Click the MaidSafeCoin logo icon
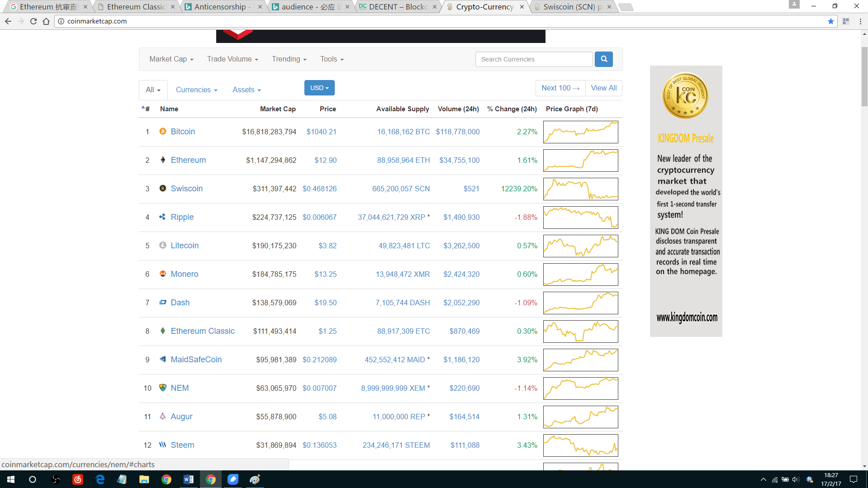This screenshot has width=868, height=488. click(163, 359)
